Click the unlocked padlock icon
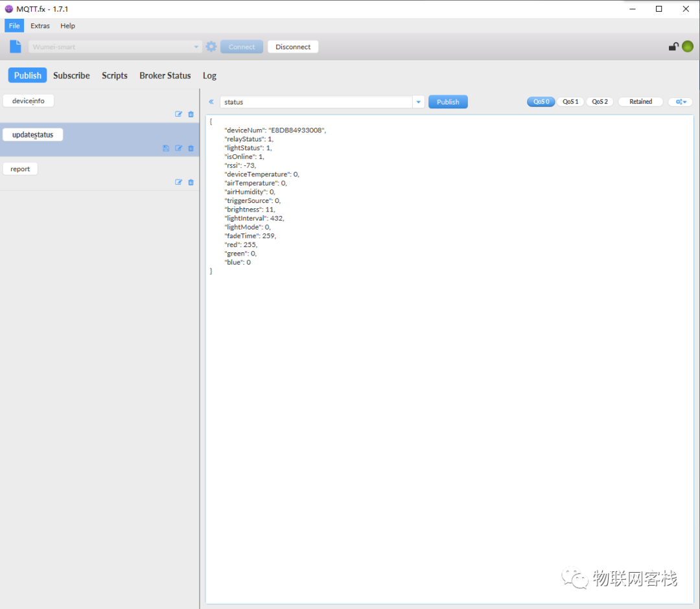 click(x=673, y=47)
